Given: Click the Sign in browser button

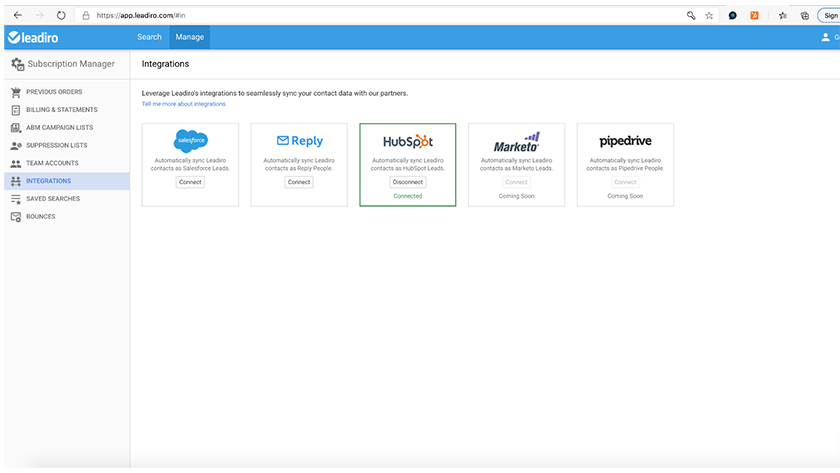Looking at the screenshot, I should (829, 16).
